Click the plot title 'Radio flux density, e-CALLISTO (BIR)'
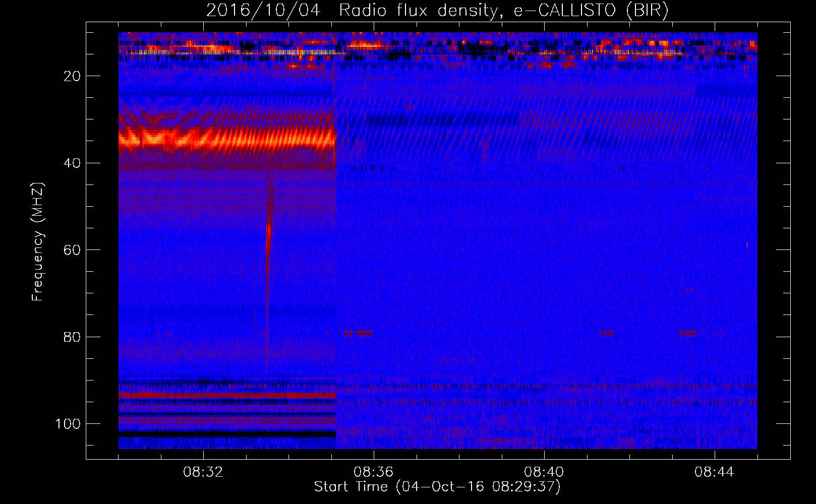816x504 pixels. tap(503, 11)
